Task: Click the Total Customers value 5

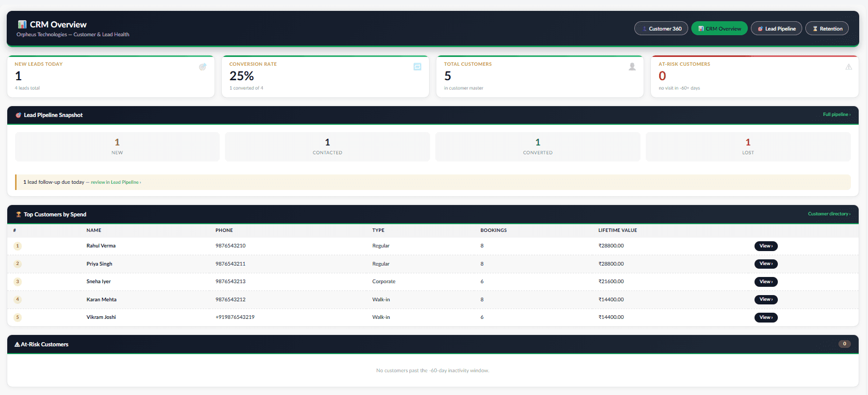Action: point(448,76)
